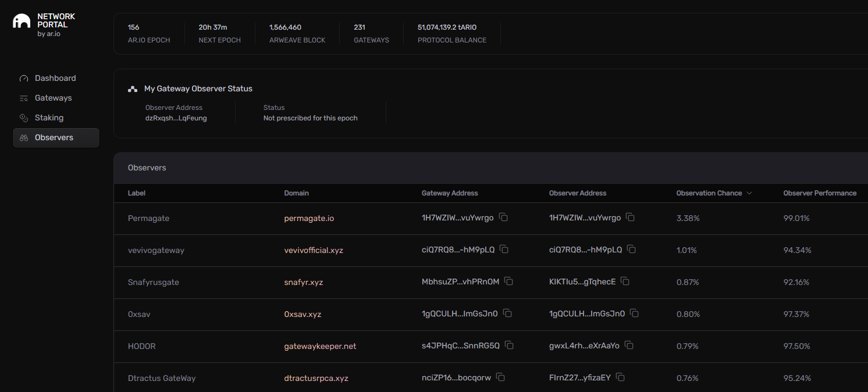Go to the Gateways page
Screen dimensions: 868x392
click(56, 98)
